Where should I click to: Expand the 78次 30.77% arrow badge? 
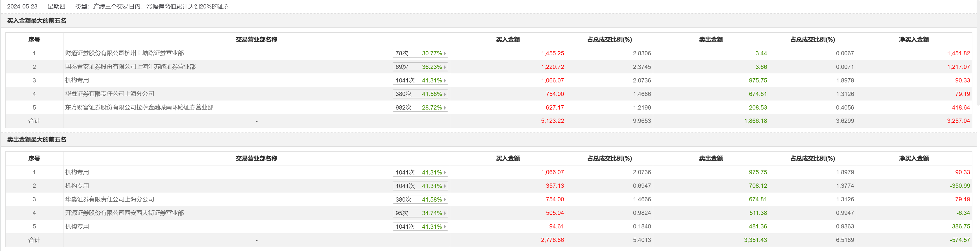tap(420, 53)
